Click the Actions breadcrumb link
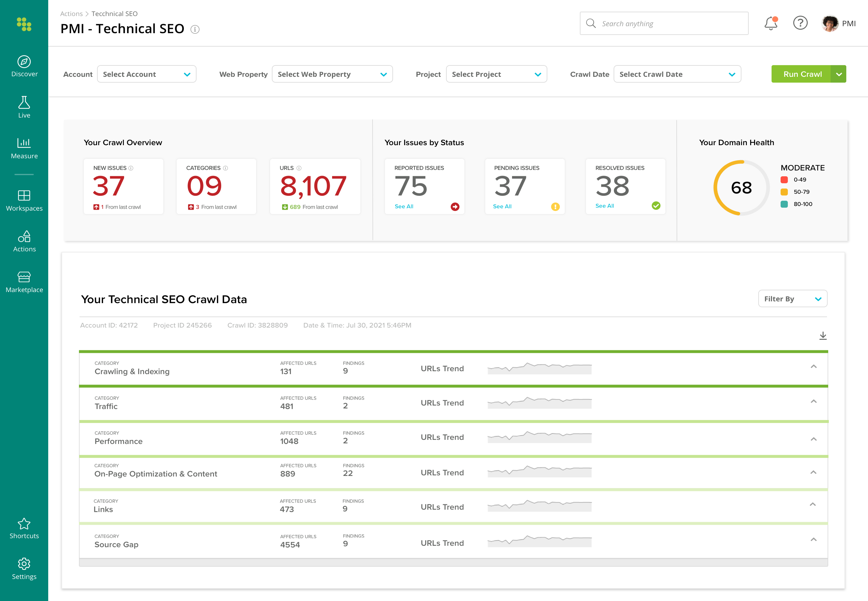The width and height of the screenshot is (868, 601). pyautogui.click(x=71, y=14)
